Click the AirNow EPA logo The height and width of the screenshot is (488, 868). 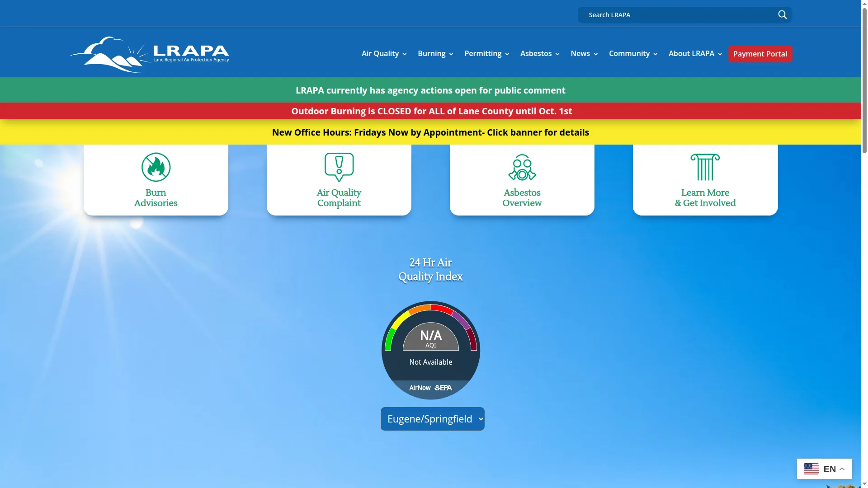click(430, 388)
